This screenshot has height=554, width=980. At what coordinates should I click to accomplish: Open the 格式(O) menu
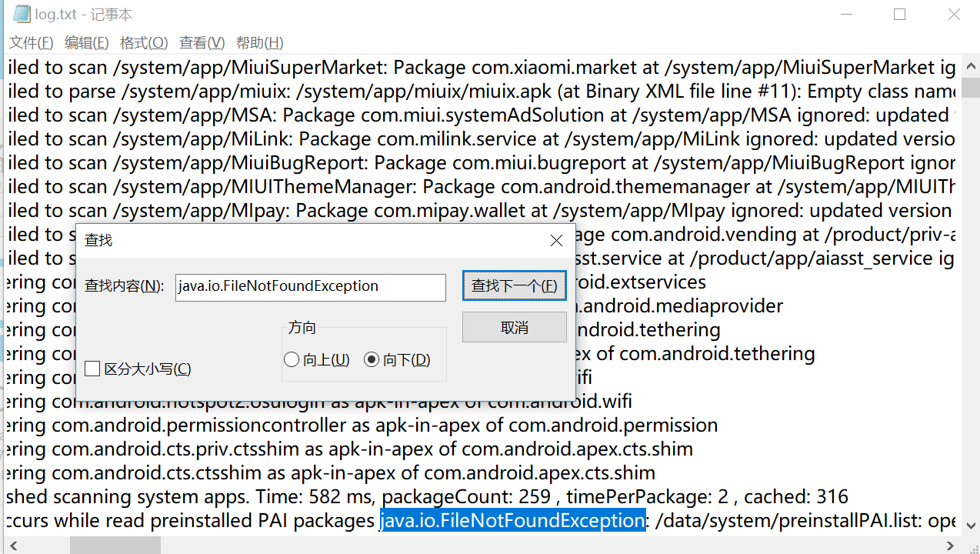point(144,43)
